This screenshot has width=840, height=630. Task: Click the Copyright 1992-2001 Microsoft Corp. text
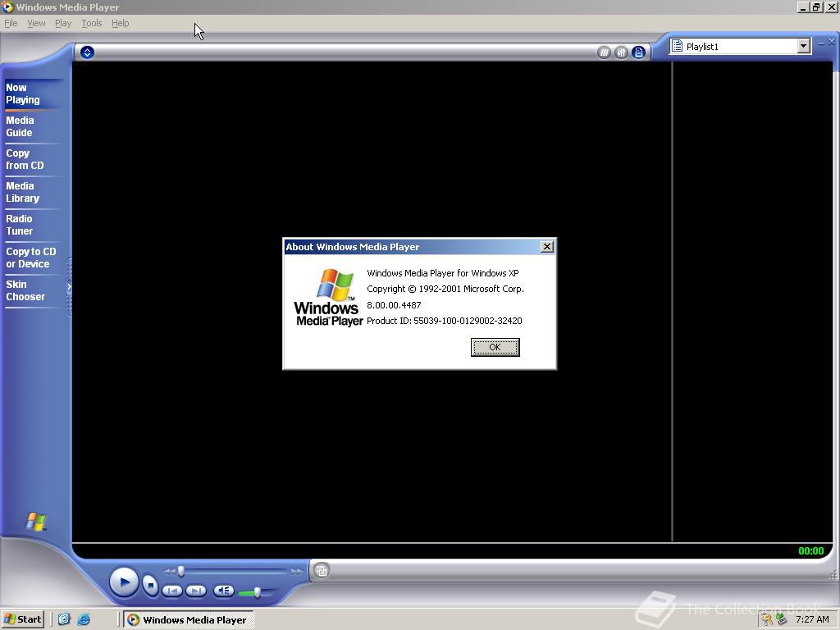coord(445,289)
